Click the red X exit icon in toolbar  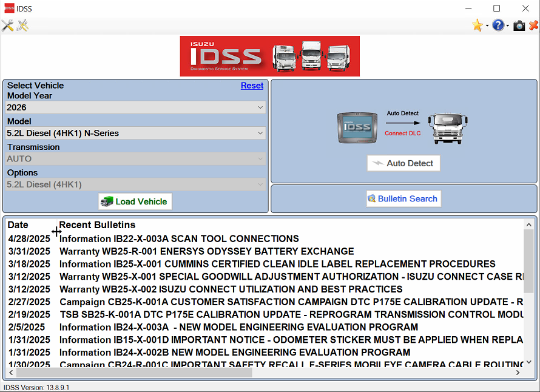pos(533,25)
